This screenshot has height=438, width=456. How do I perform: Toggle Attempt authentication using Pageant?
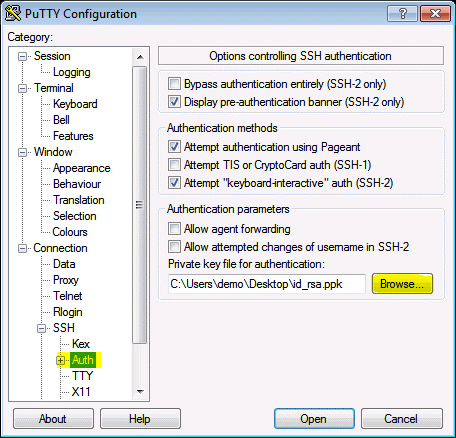pyautogui.click(x=174, y=147)
